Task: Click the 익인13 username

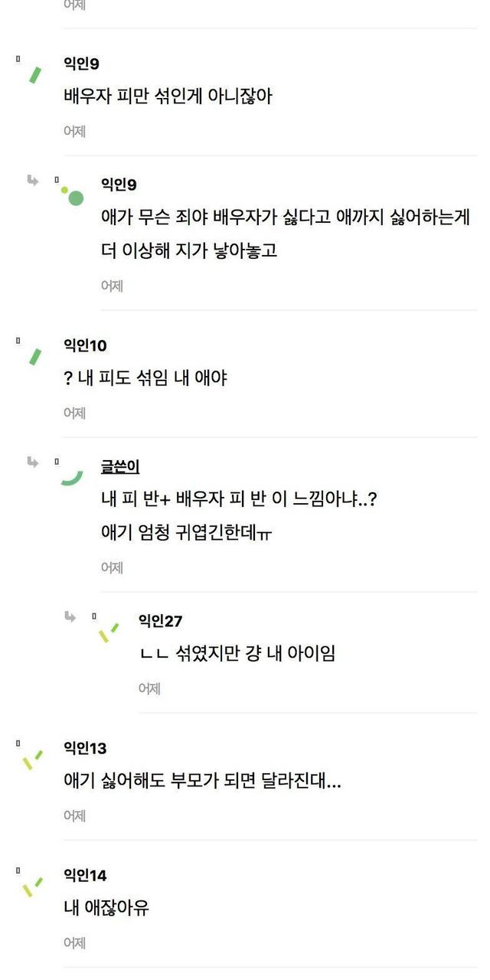Action: 85,748
